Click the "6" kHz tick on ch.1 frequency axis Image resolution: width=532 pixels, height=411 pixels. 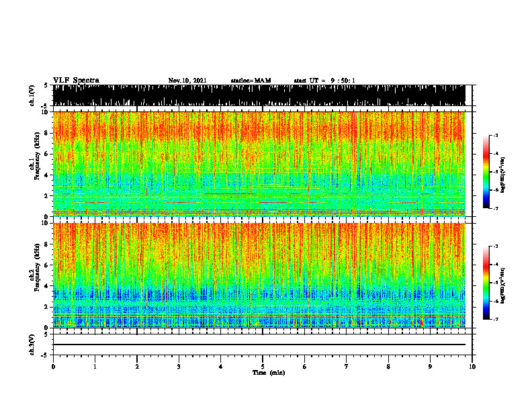tap(47, 154)
